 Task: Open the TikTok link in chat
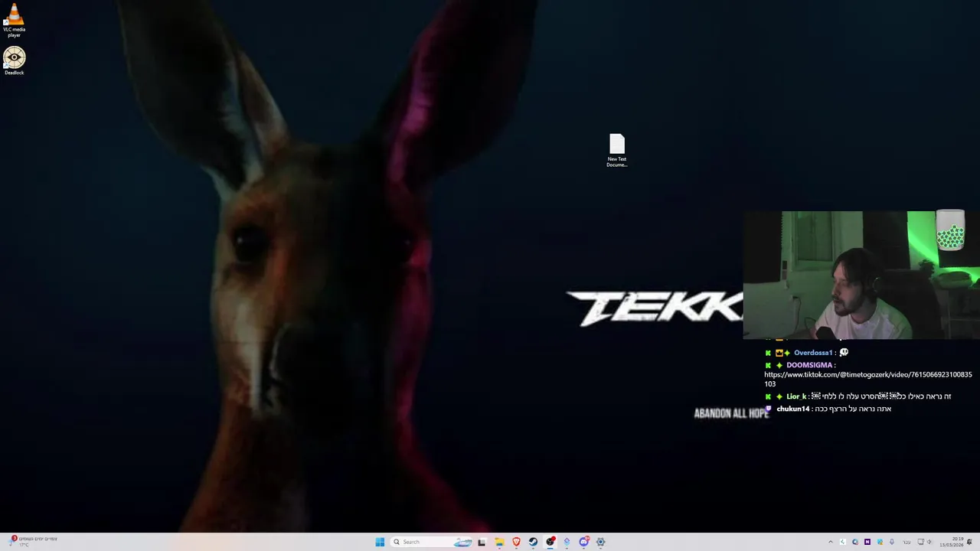(868, 379)
